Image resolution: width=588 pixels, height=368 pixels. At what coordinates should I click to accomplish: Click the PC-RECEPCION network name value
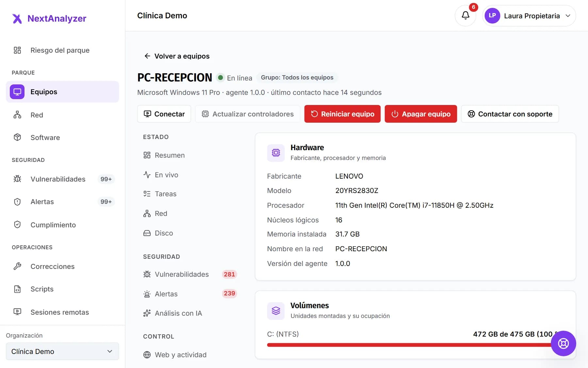pyautogui.click(x=361, y=249)
